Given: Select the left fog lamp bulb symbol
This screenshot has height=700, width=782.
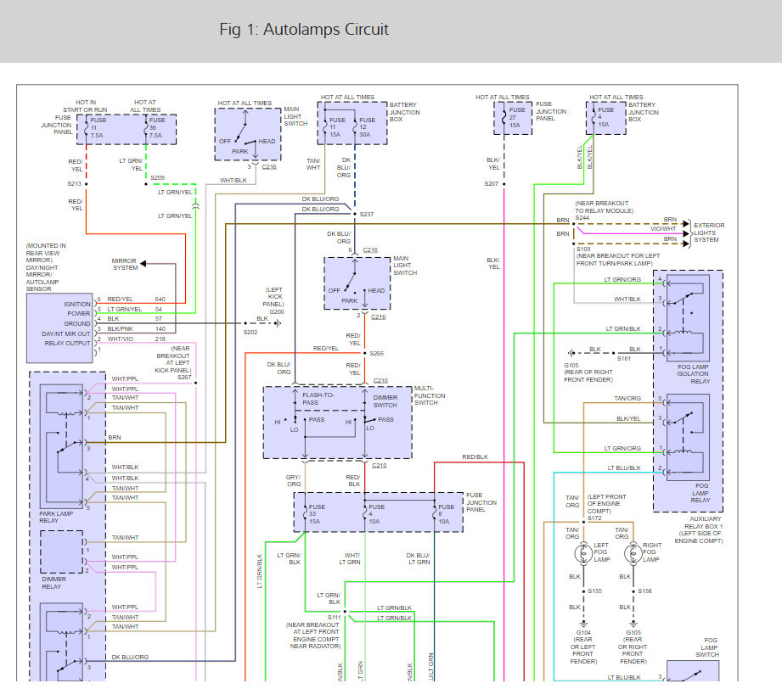Looking at the screenshot, I should tap(583, 553).
